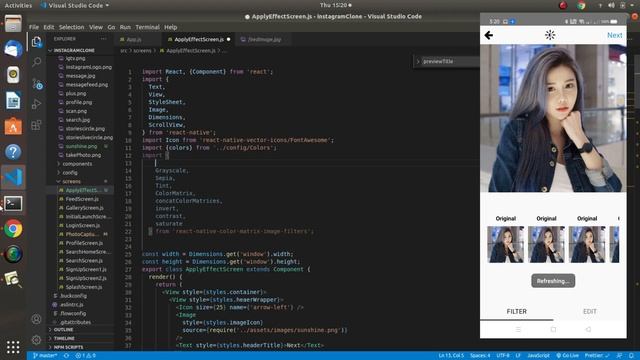Open Google Chrome from the dock
The image size is (640, 360).
(x=13, y=229)
